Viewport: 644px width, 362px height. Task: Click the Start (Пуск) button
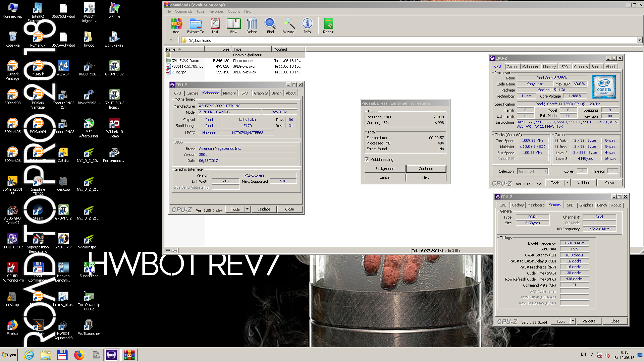[9, 355]
